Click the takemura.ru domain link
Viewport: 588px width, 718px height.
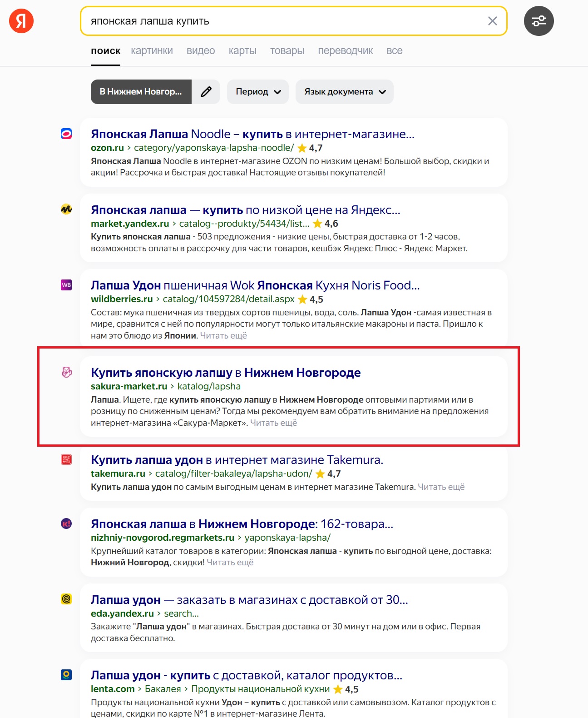(118, 474)
